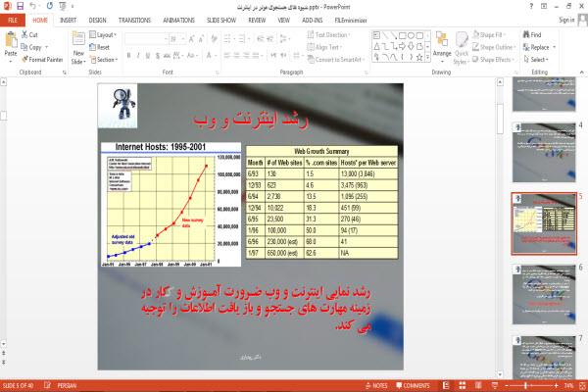Open Quick Styles gallery

pyautogui.click(x=462, y=48)
